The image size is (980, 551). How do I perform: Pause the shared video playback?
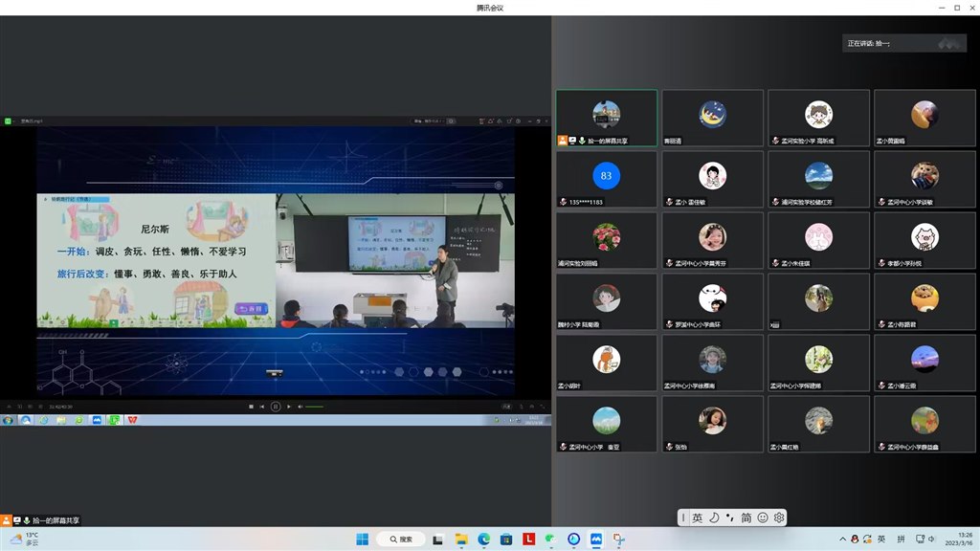pos(276,407)
